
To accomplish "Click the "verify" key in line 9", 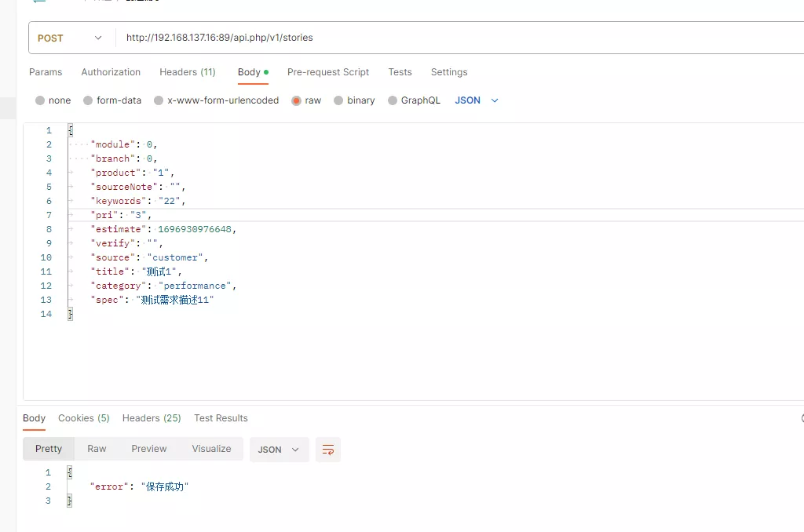I will [x=113, y=243].
